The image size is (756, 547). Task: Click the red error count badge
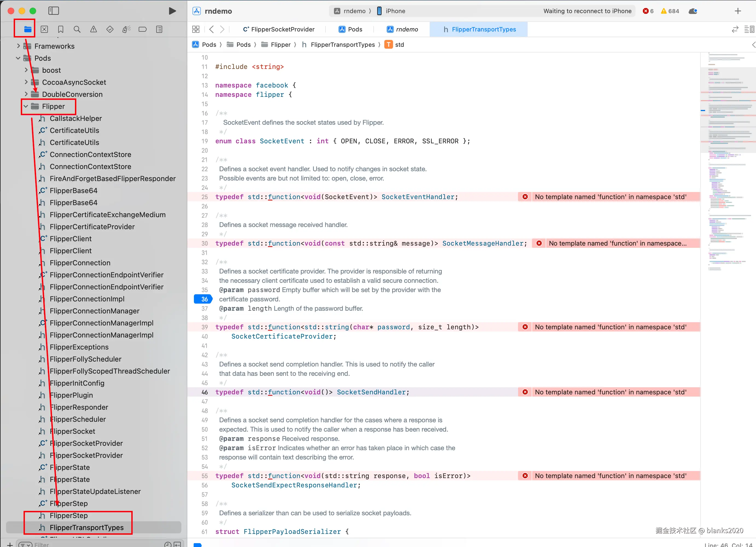[x=648, y=11]
